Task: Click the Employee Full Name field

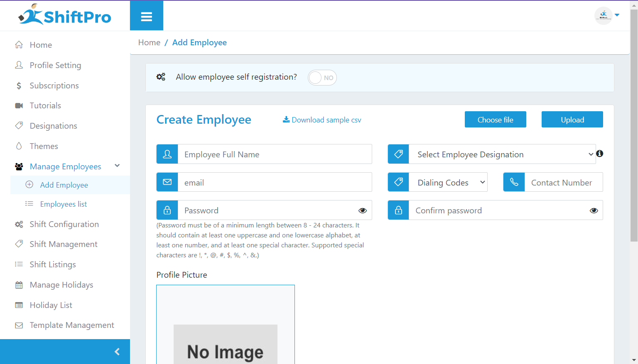Action: [x=274, y=154]
